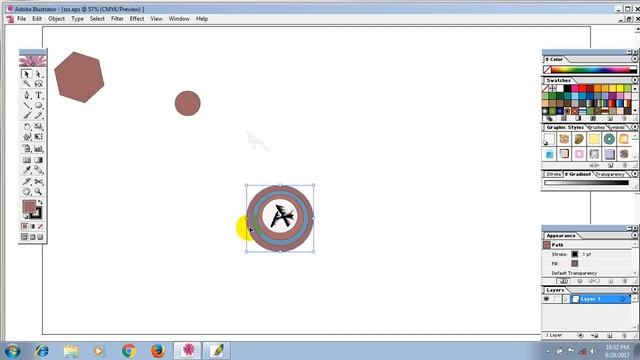
Task: Select the magenta swatch in Swatches
Action: (x=575, y=88)
